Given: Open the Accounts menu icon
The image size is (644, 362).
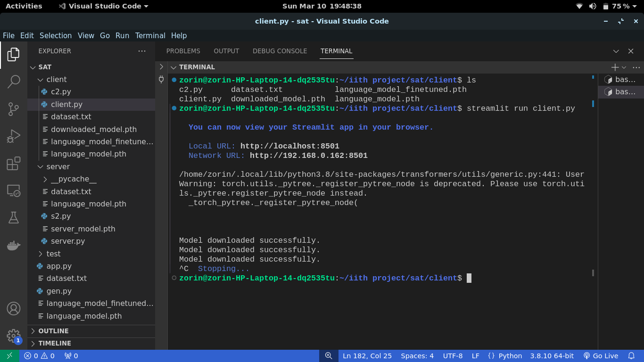Looking at the screenshot, I should (x=14, y=309).
